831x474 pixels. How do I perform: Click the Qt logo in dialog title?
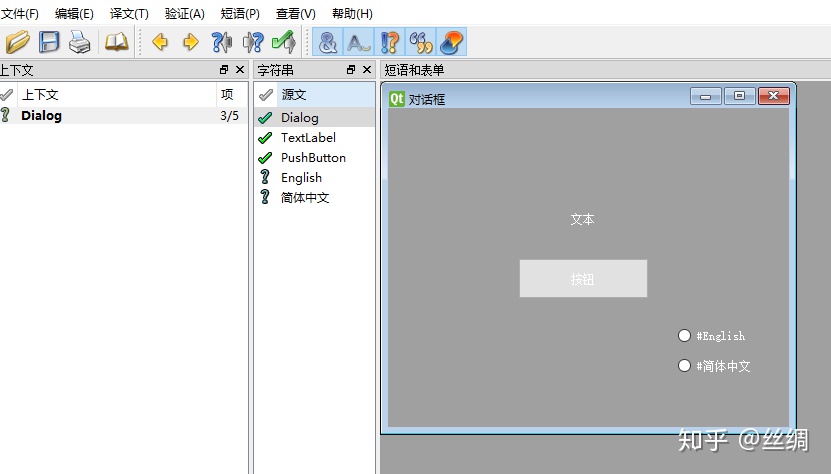click(397, 99)
